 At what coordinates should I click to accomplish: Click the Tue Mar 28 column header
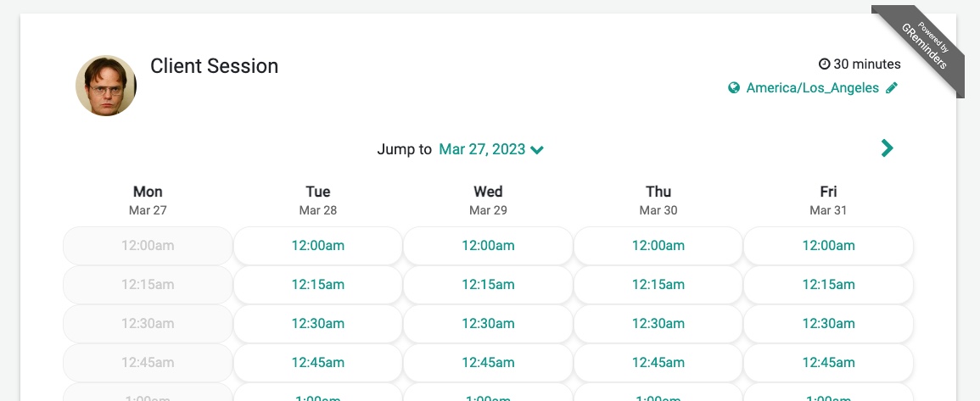click(318, 200)
